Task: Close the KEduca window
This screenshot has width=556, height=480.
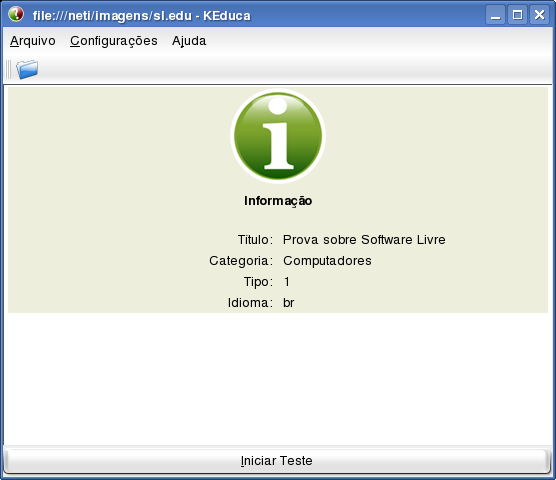Action: pos(539,15)
